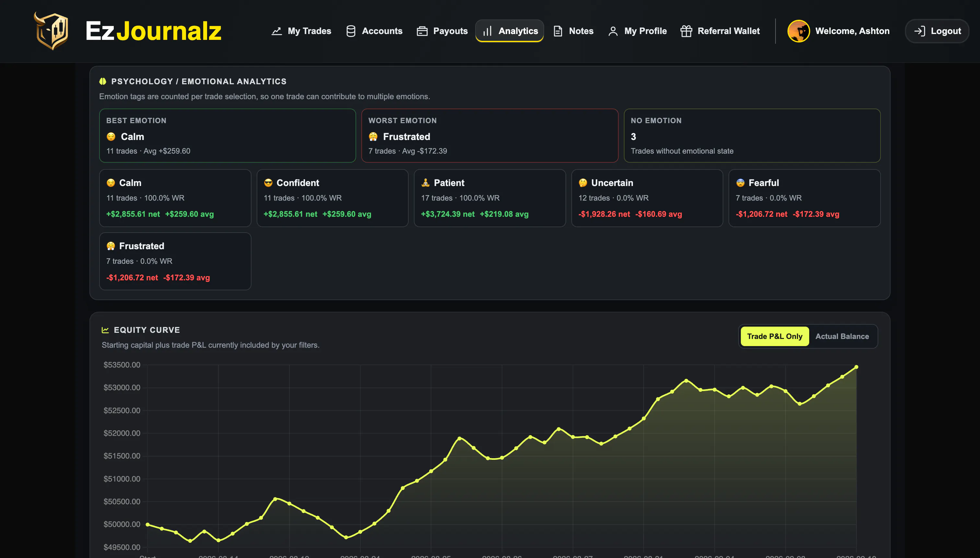The width and height of the screenshot is (980, 558).
Task: Switch equity curve to Actual Balance
Action: (842, 336)
